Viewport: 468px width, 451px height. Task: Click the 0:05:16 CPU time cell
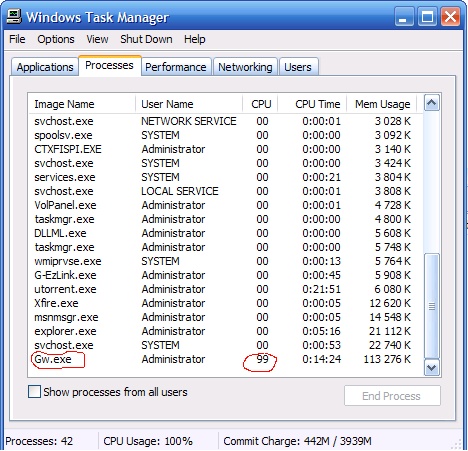pos(321,331)
